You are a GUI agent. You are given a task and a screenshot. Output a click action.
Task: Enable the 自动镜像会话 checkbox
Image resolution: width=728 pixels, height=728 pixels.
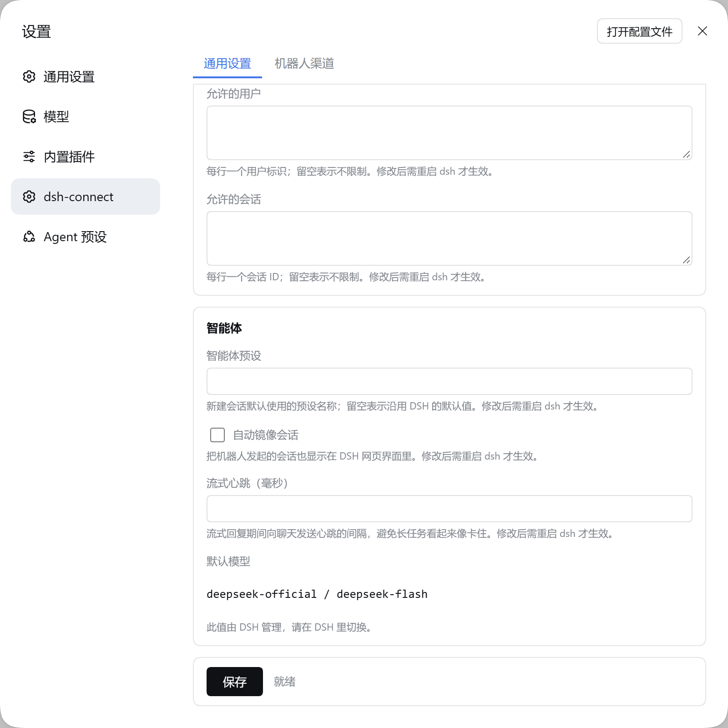coord(217,435)
